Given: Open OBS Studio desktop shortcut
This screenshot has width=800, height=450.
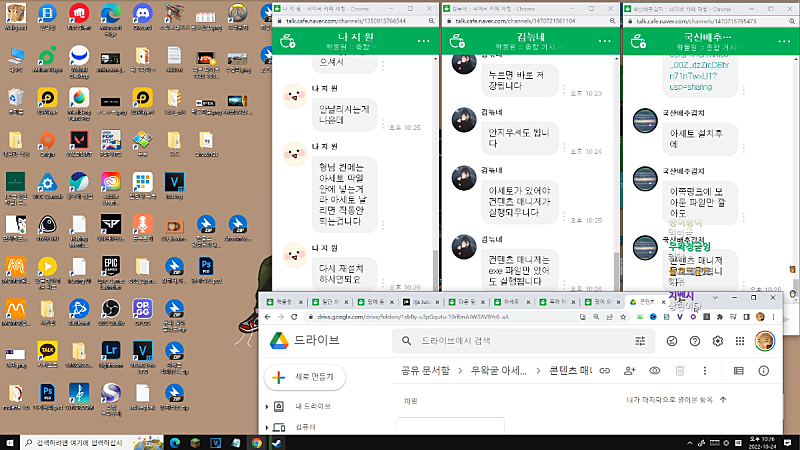Looking at the screenshot, I should [111, 312].
